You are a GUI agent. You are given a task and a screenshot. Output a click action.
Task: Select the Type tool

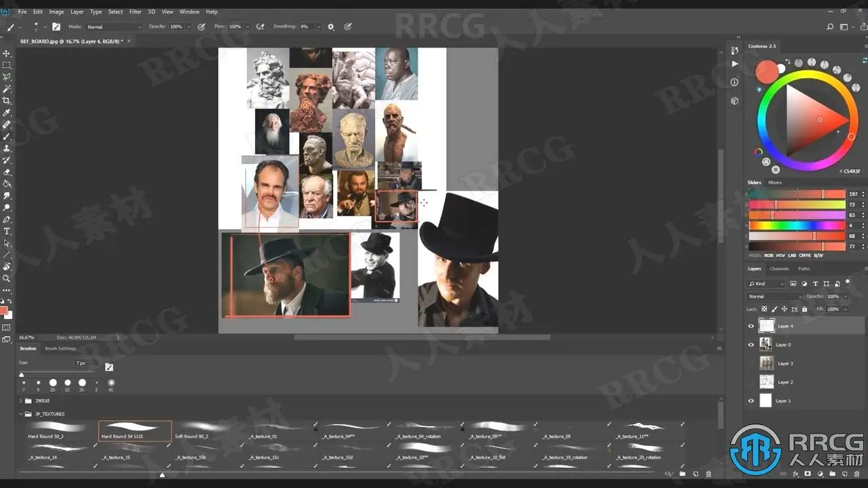click(7, 231)
